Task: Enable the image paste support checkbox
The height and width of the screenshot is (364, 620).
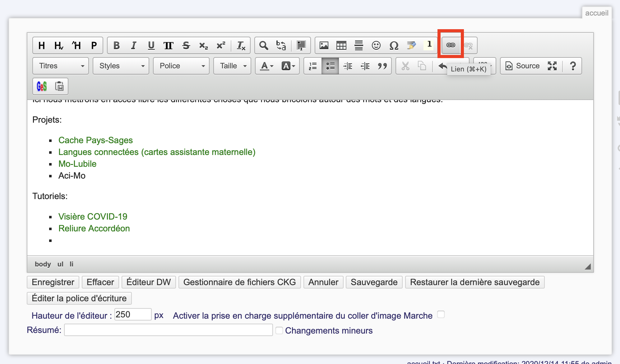Action: tap(441, 315)
